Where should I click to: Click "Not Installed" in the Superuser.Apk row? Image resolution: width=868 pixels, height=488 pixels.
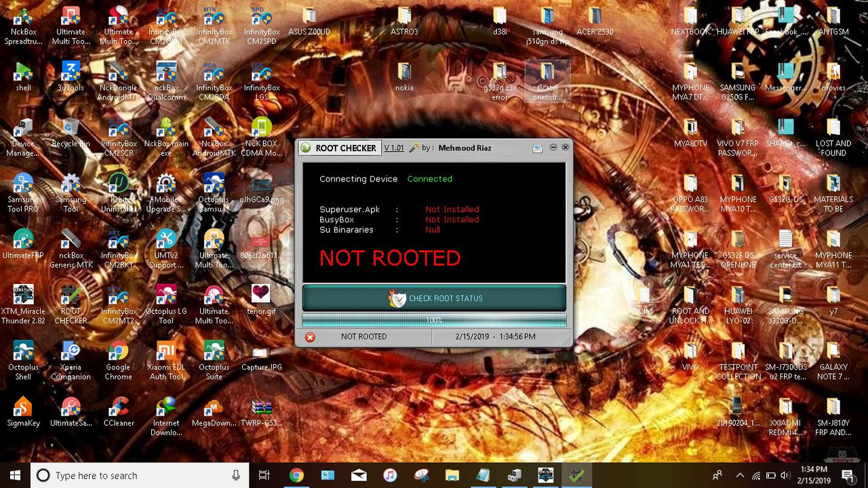pos(452,209)
